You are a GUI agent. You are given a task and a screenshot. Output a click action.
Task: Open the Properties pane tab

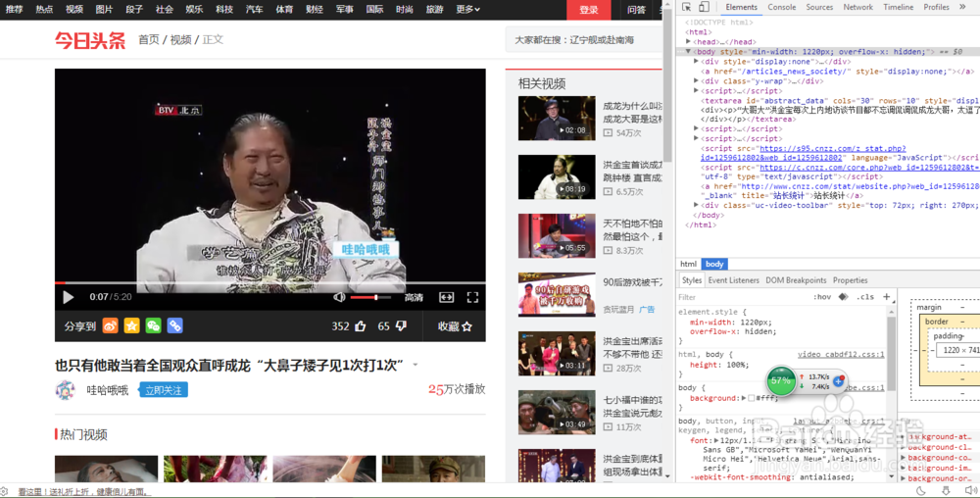coord(850,280)
